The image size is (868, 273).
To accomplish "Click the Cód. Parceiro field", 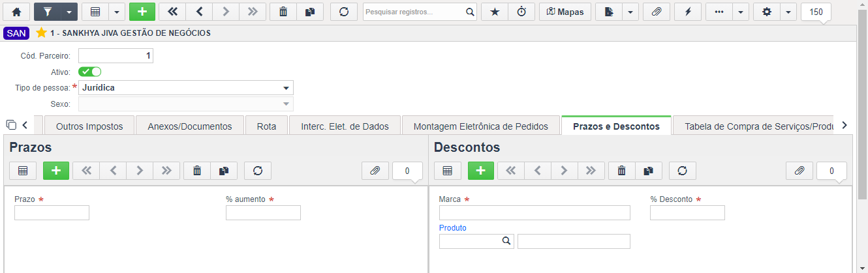I will (116, 56).
